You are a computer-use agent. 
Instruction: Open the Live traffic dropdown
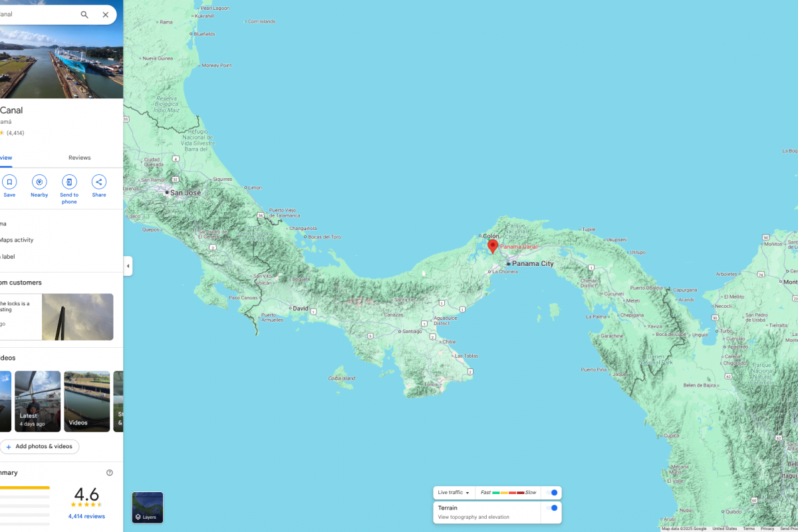(x=455, y=493)
